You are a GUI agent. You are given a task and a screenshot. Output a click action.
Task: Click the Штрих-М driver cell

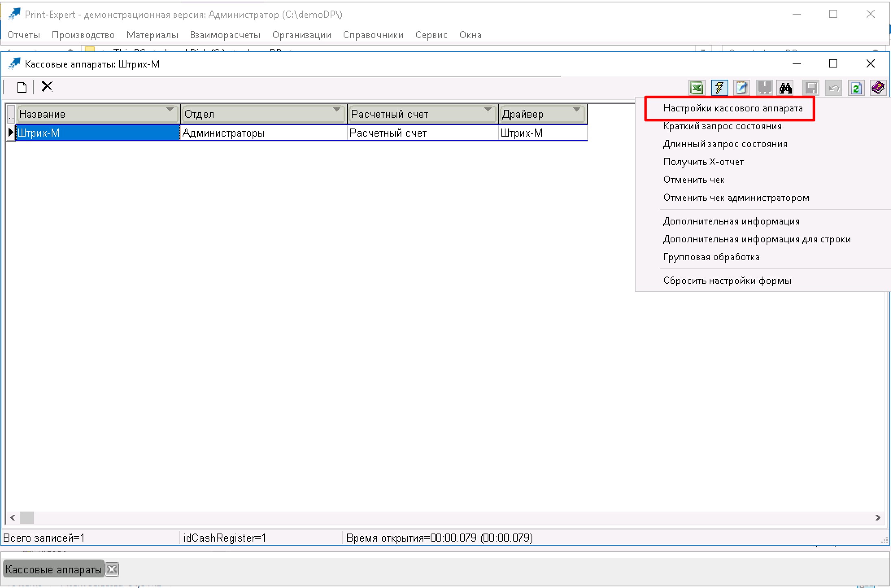coord(543,133)
